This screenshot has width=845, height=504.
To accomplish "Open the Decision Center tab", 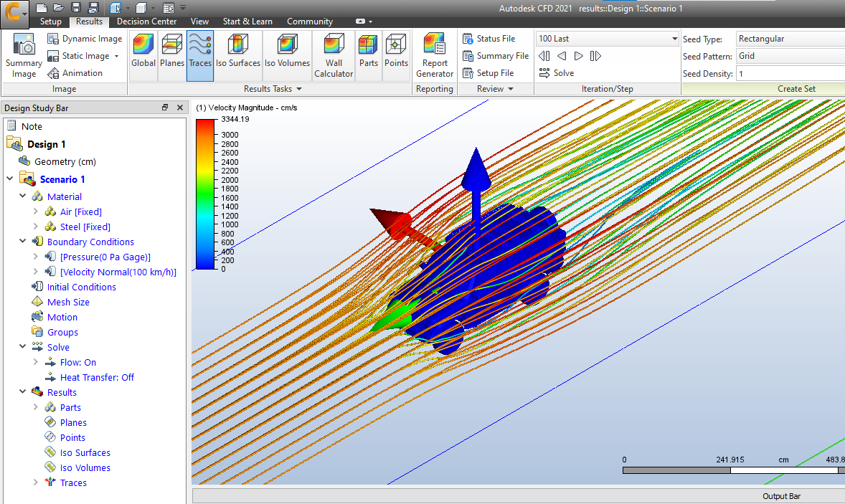I will click(x=146, y=22).
